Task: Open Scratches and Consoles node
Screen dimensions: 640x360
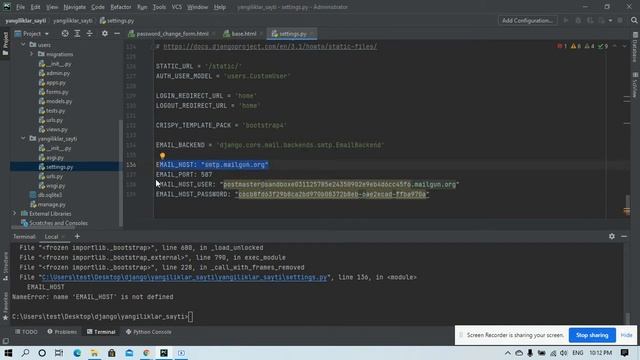Action: point(54,223)
